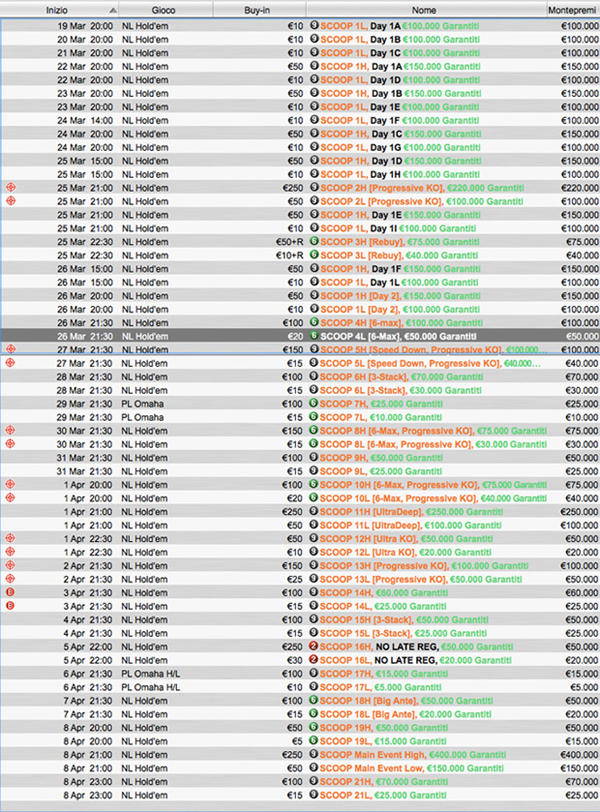Click the green icon before SCOOP 7H name
Image resolution: width=600 pixels, height=812 pixels.
pyautogui.click(x=313, y=403)
